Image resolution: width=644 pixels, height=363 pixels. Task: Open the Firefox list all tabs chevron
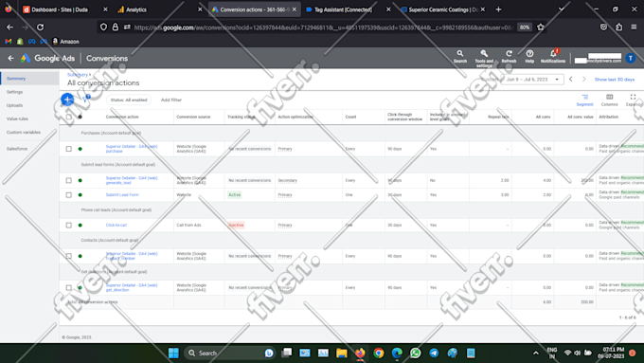coord(561,9)
